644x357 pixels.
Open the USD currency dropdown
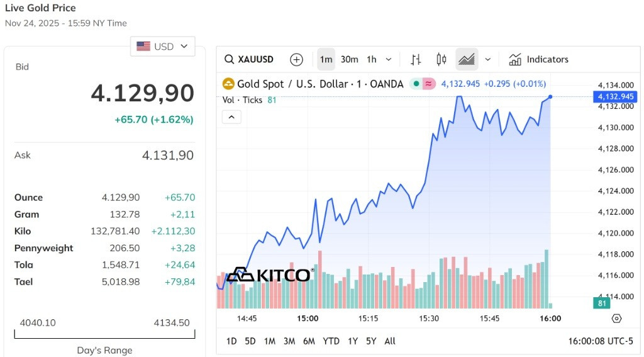[x=163, y=47]
